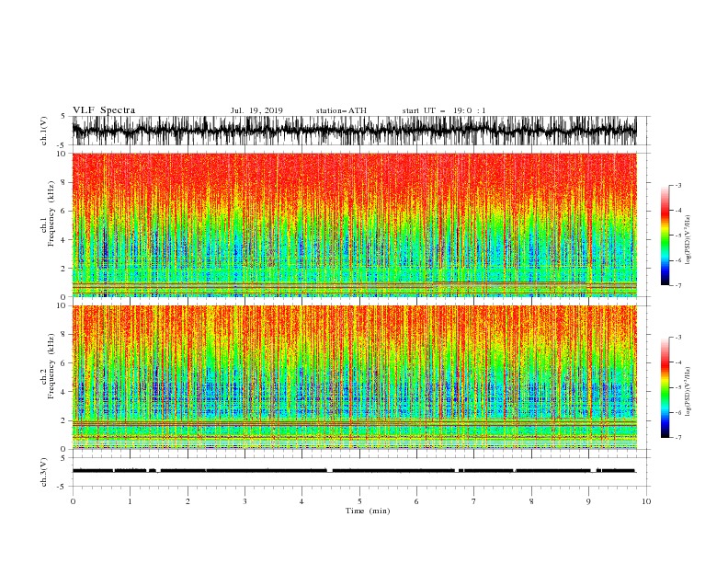Click the "station=ATH" label
This screenshot has height=563, width=728.
click(341, 110)
